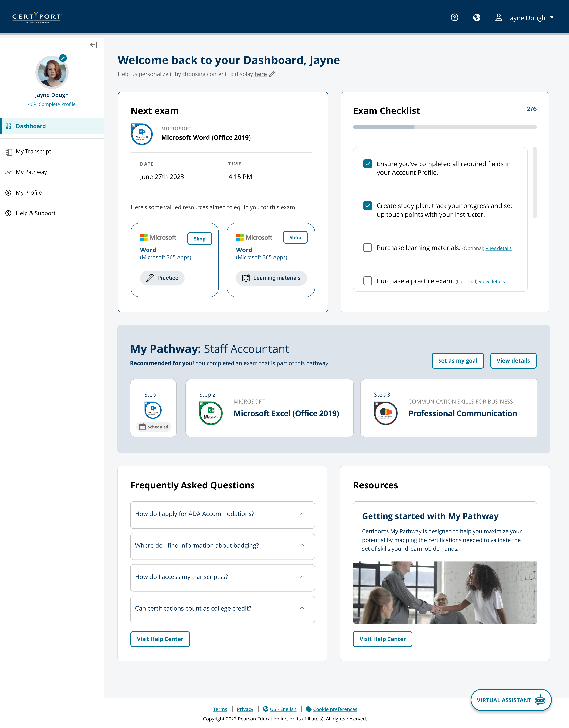This screenshot has width=569, height=728.
Task: Check the Purchase a practice exam checkbox
Action: tap(368, 281)
